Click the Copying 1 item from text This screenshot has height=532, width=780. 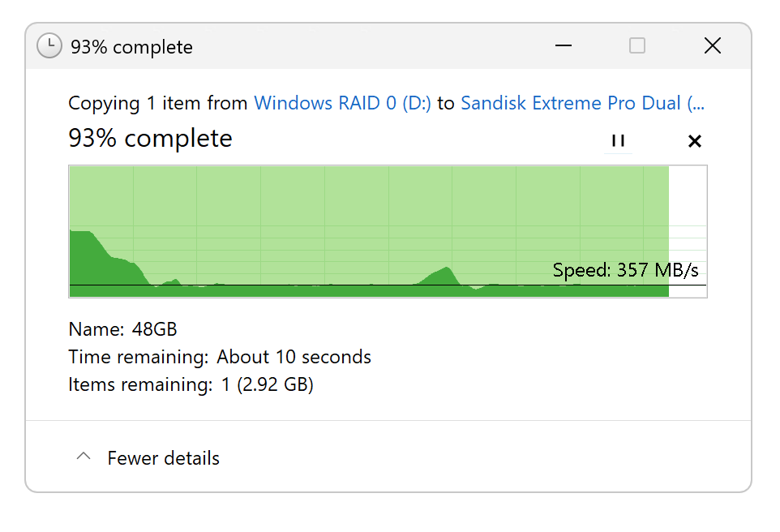click(x=158, y=104)
